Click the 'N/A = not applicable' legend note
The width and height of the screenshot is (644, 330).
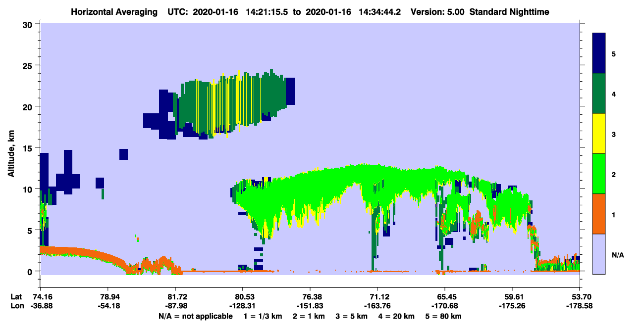pyautogui.click(x=196, y=316)
